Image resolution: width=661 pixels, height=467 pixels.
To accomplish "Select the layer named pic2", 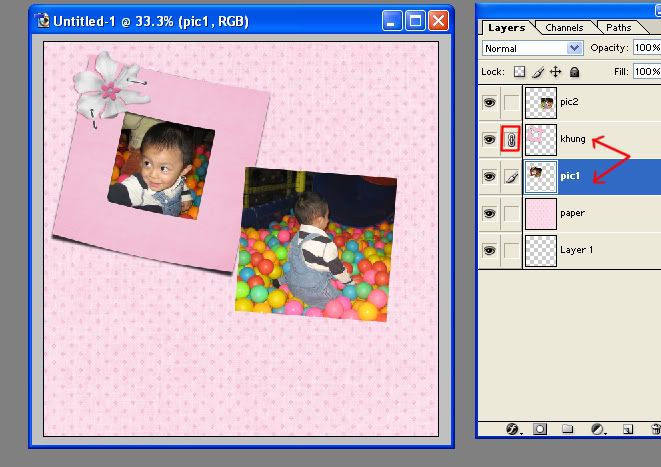I will (x=569, y=102).
